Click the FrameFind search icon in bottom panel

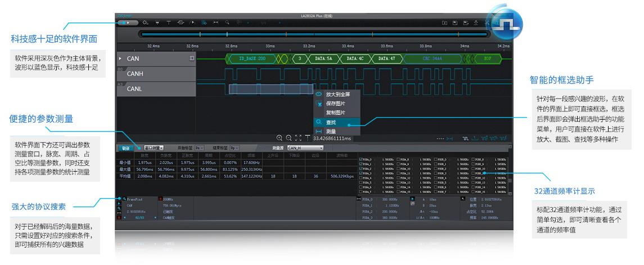coord(124,199)
